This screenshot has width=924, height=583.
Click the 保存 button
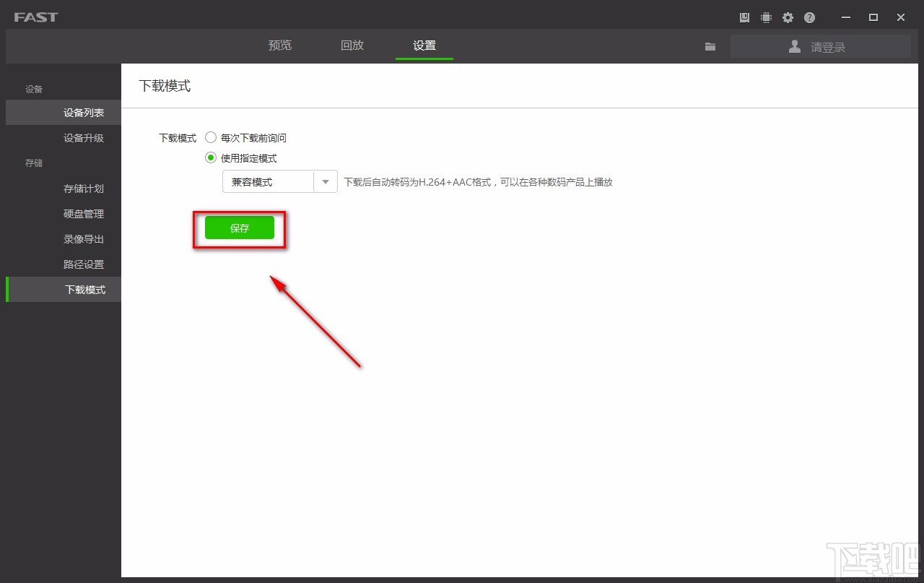coord(239,228)
